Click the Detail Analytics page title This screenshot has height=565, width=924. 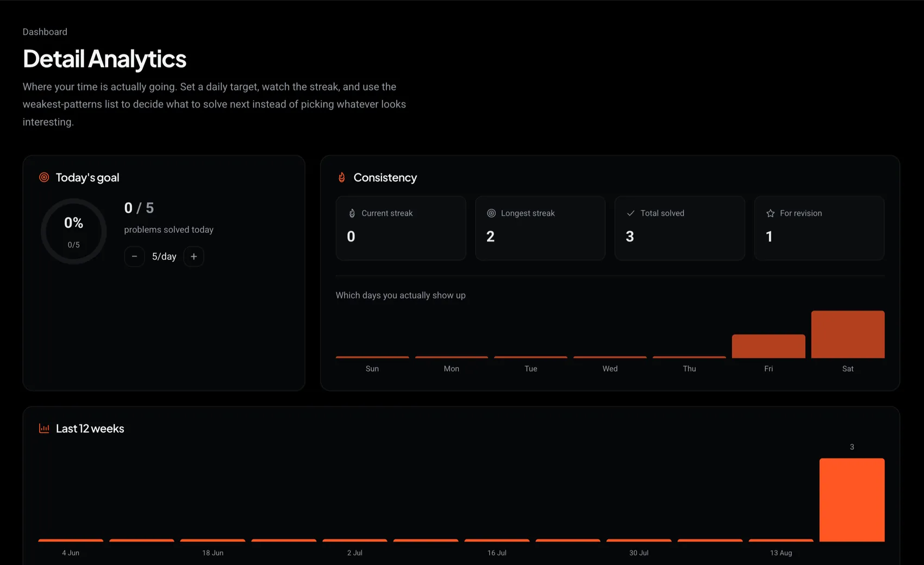coord(104,59)
